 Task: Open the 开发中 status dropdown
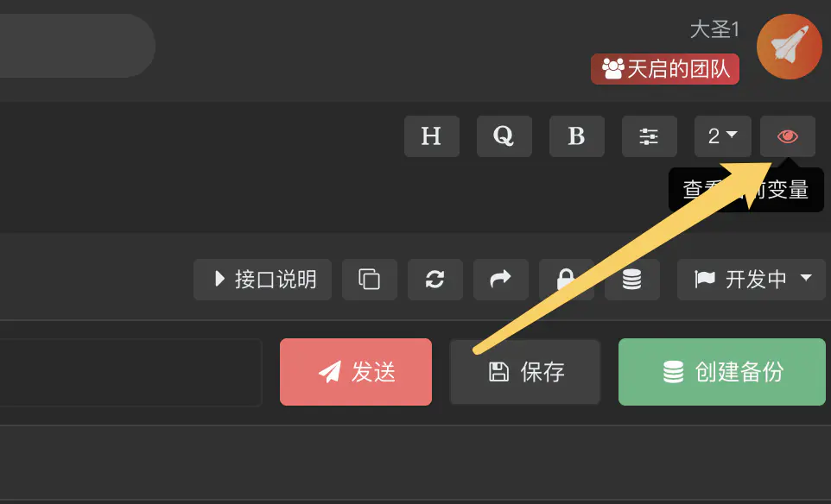pyautogui.click(x=752, y=279)
